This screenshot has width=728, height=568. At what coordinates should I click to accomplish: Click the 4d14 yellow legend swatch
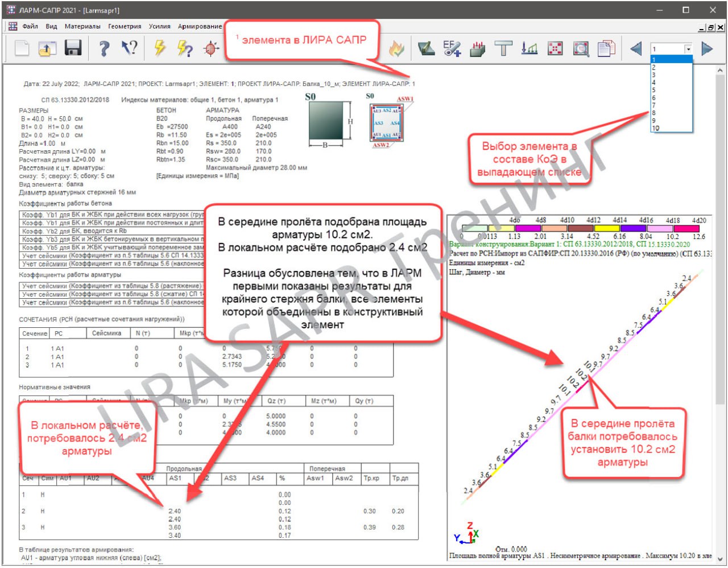point(606,228)
